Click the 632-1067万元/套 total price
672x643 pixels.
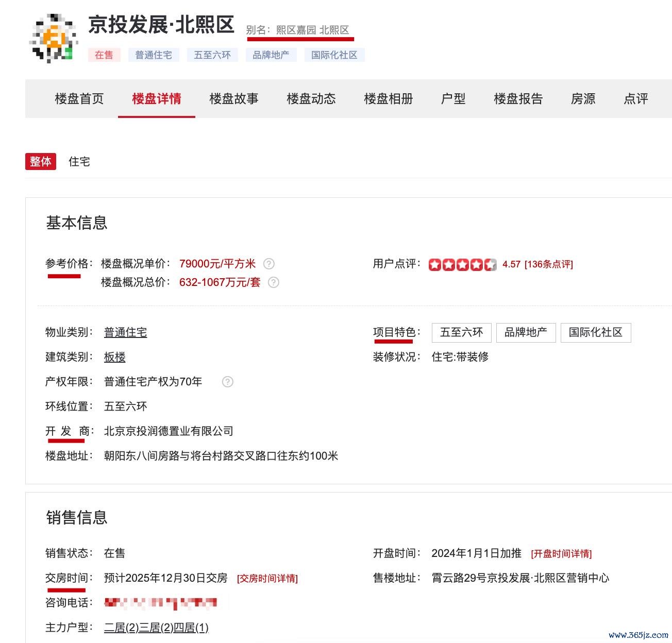point(220,282)
